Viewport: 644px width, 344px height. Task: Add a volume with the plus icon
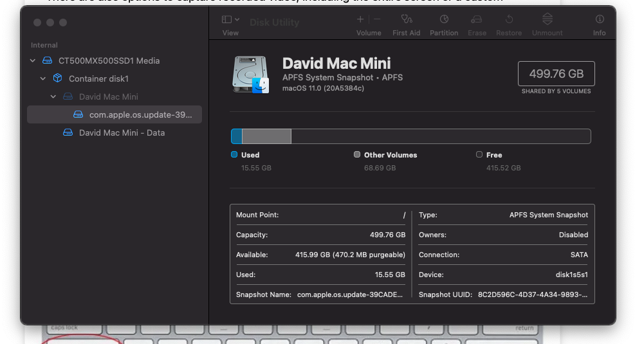click(360, 19)
